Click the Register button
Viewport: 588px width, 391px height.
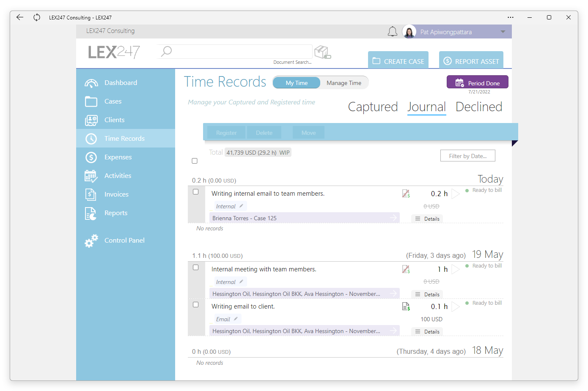[226, 133]
